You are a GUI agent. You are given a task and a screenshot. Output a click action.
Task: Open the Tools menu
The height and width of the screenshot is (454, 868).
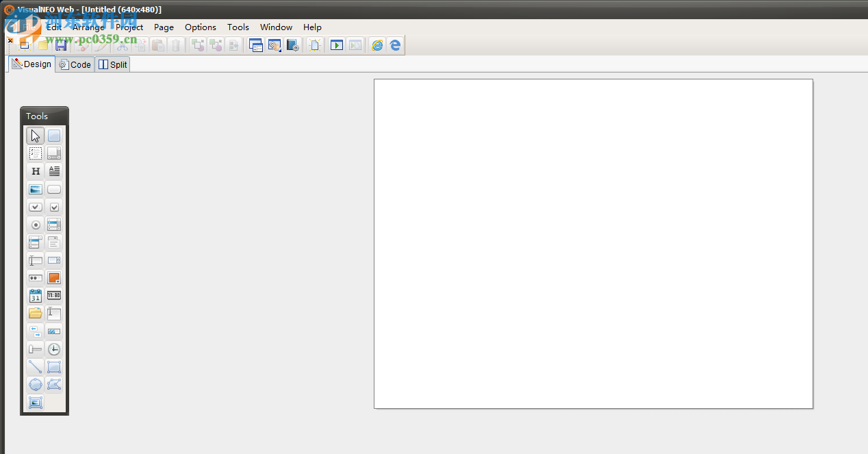click(238, 27)
